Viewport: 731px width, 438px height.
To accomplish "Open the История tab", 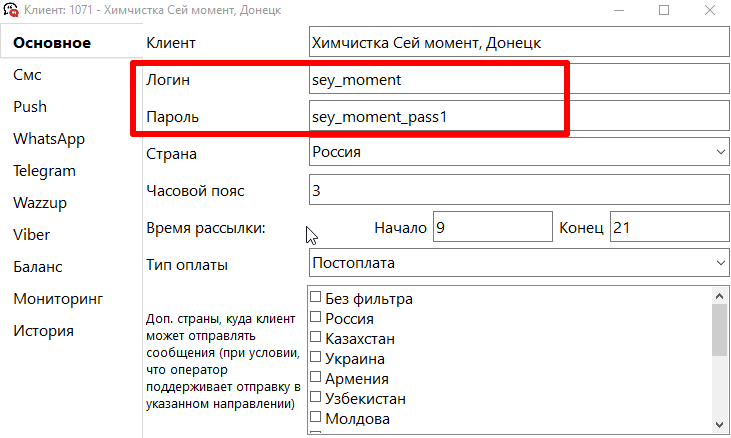I will [x=43, y=331].
